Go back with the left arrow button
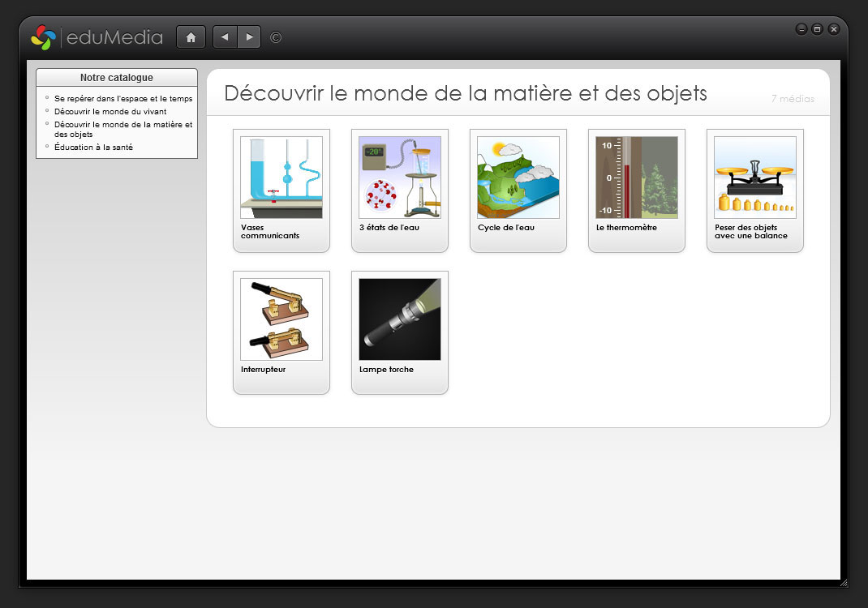Screen dimensions: 868x608 click(x=225, y=37)
